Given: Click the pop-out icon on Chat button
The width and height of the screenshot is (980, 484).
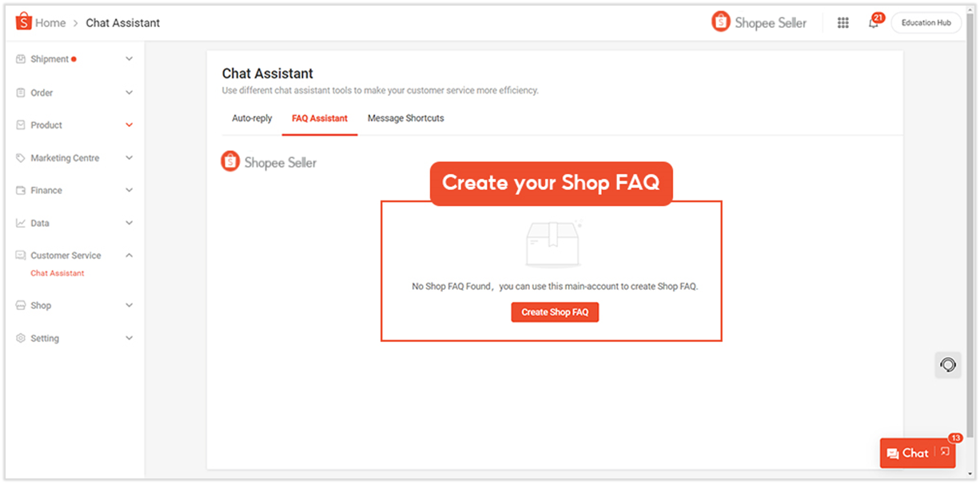Looking at the screenshot, I should coord(945,452).
